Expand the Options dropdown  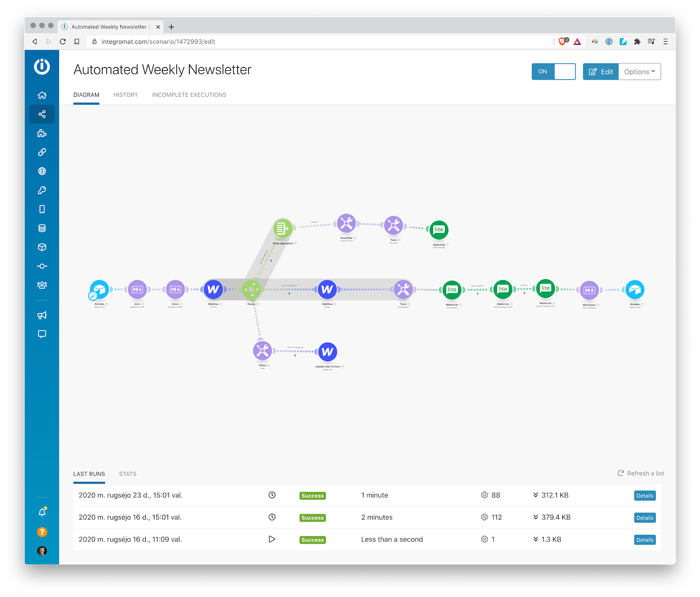pos(640,72)
